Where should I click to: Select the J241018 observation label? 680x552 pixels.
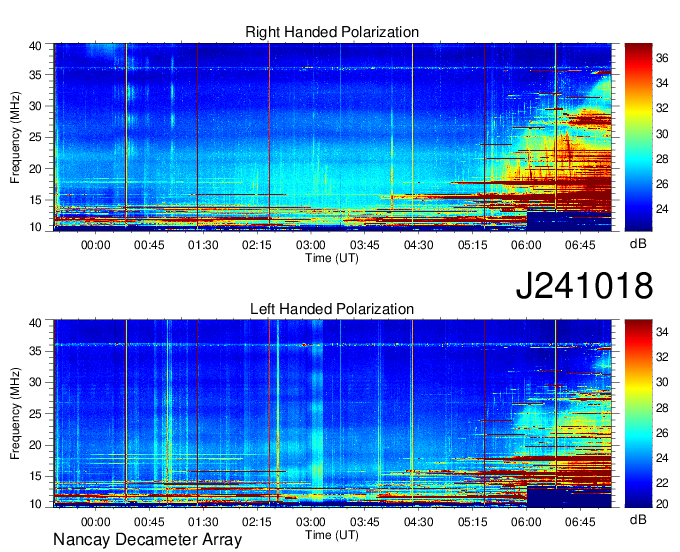[584, 286]
